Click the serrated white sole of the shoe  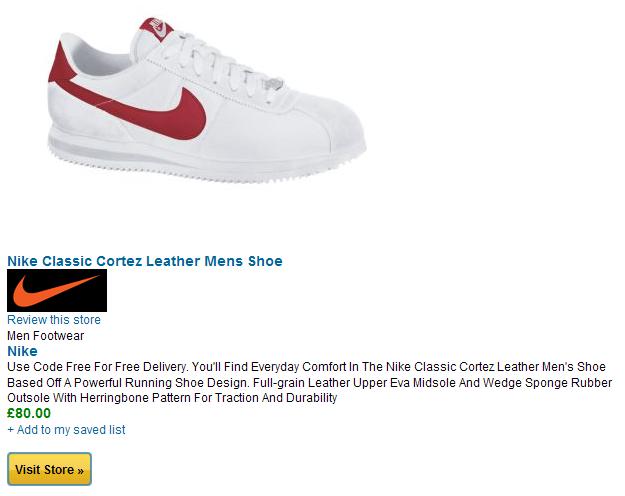click(x=199, y=167)
